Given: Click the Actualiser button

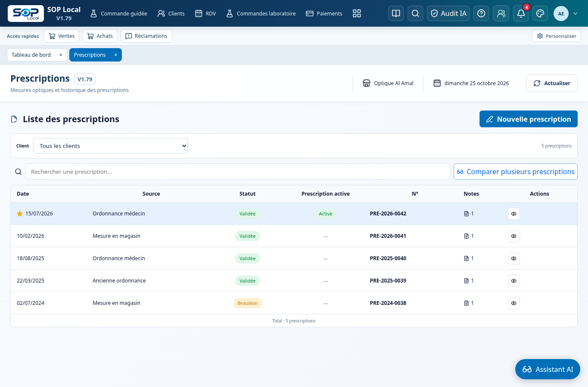Looking at the screenshot, I should click(x=552, y=83).
